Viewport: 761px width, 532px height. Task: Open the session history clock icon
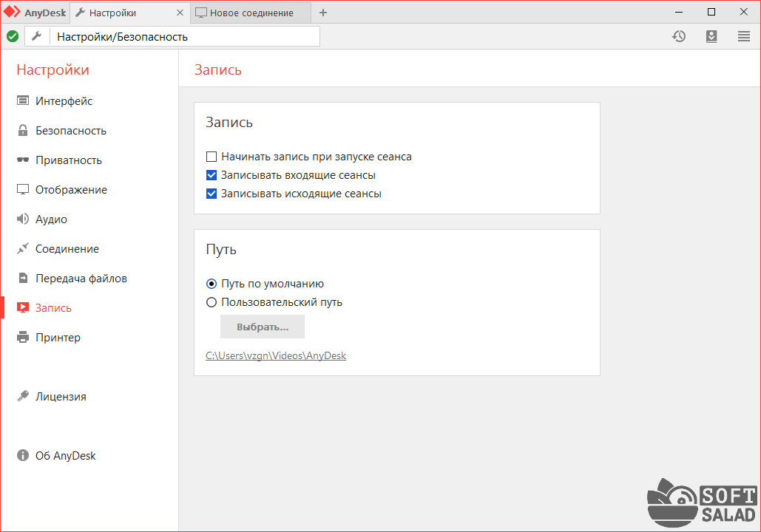coord(679,36)
